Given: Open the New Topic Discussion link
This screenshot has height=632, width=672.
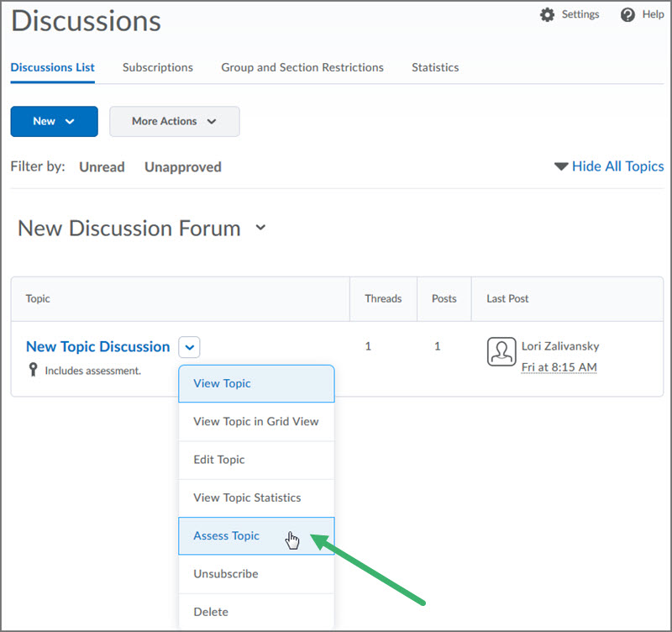Looking at the screenshot, I should tap(98, 346).
